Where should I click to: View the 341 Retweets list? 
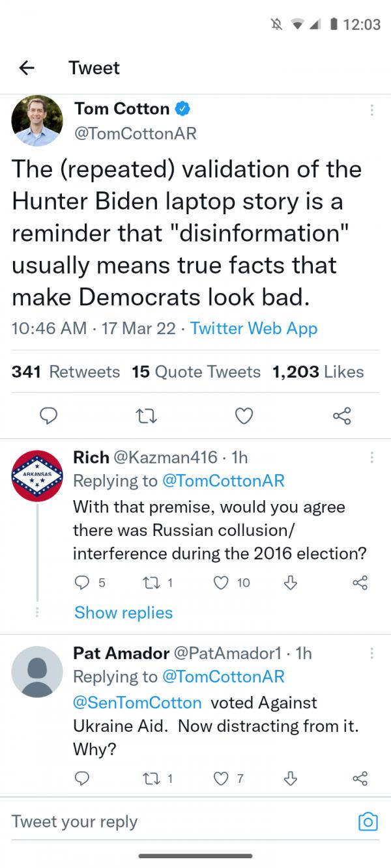66,372
